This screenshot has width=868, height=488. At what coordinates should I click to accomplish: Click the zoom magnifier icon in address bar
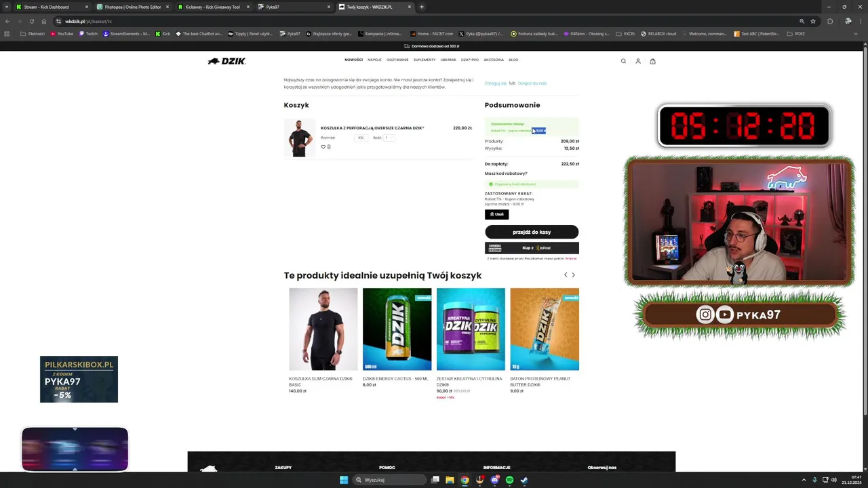point(802,21)
